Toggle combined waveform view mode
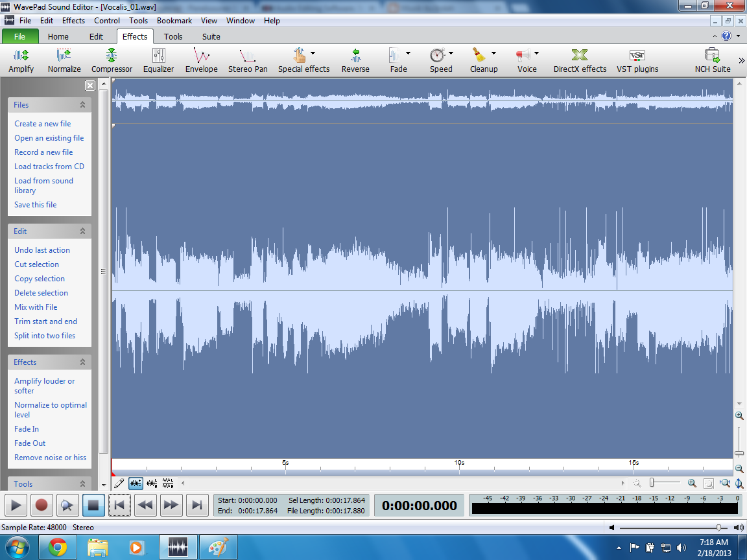Viewport: 747px width, 560px height. click(x=136, y=484)
